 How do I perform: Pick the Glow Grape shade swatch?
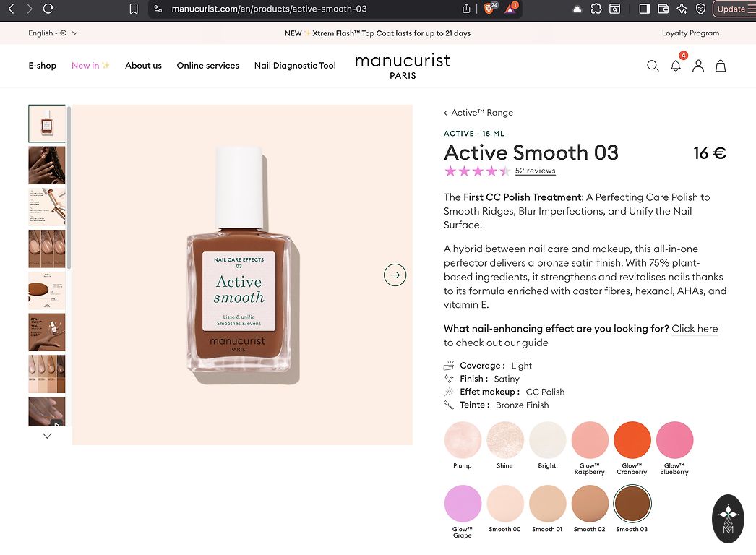(x=463, y=504)
